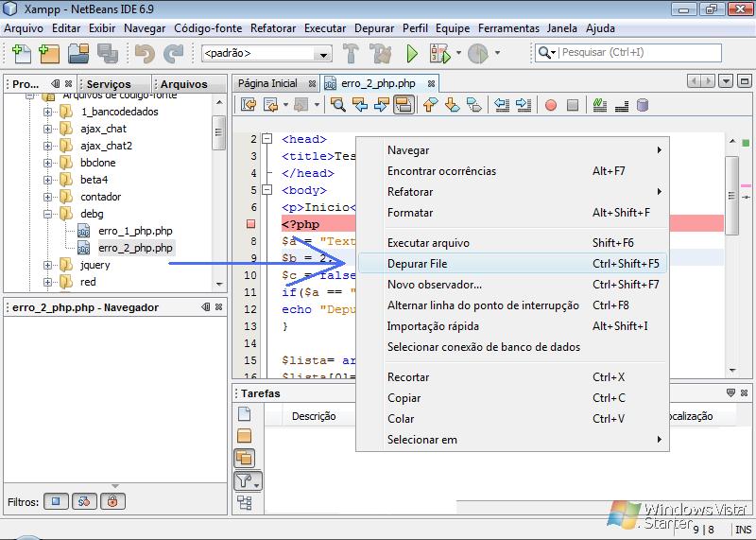Go to next bookmark in editor
This screenshot has height=540, width=756.
(453, 105)
